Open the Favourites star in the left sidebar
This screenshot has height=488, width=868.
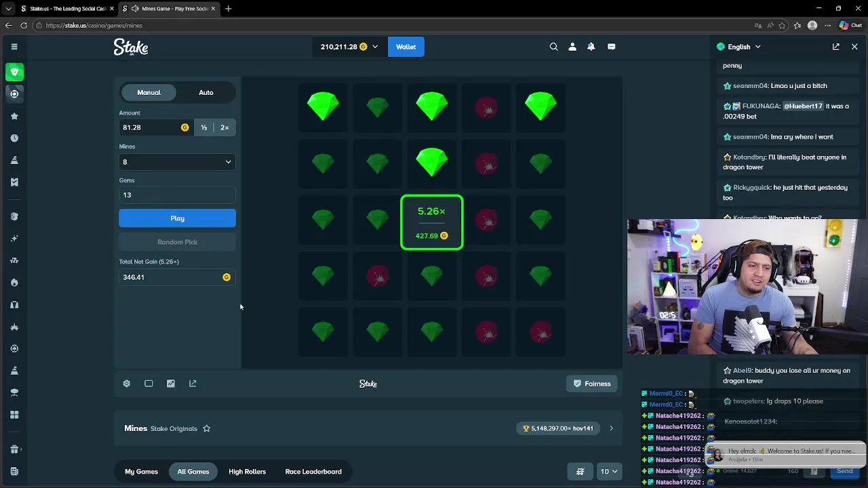(x=14, y=116)
